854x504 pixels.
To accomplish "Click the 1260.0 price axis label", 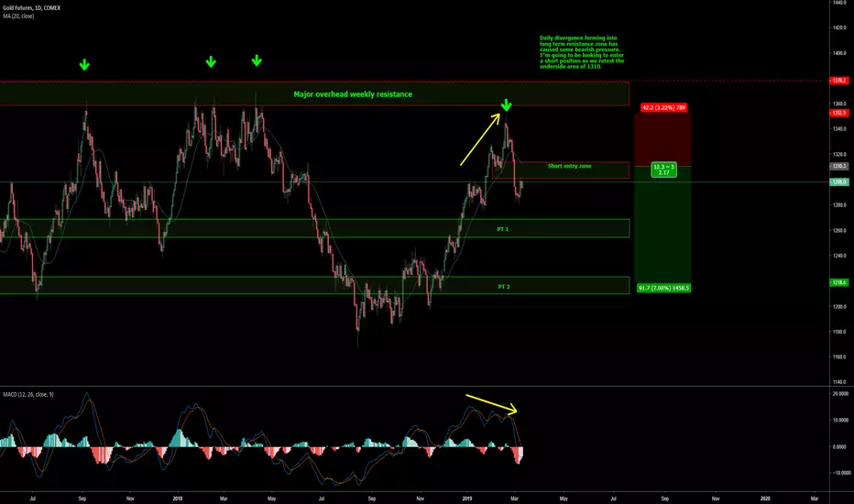I will click(839, 231).
